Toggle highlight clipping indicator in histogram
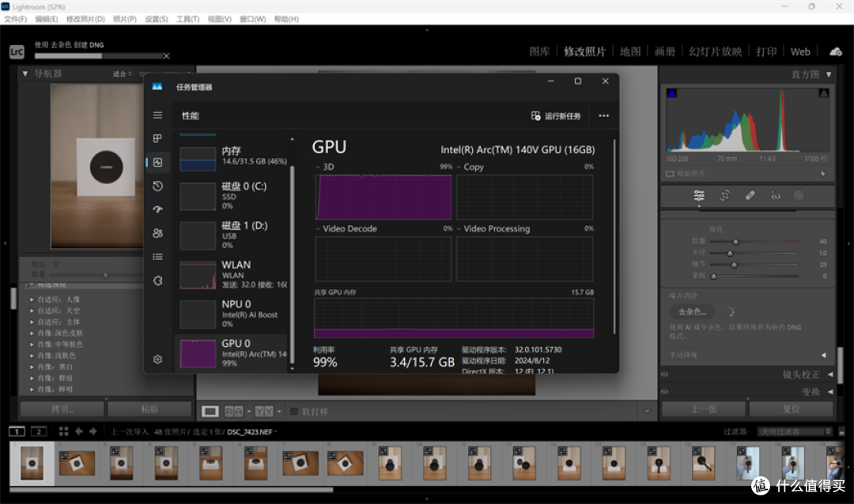The width and height of the screenshot is (854, 504). pos(823,94)
